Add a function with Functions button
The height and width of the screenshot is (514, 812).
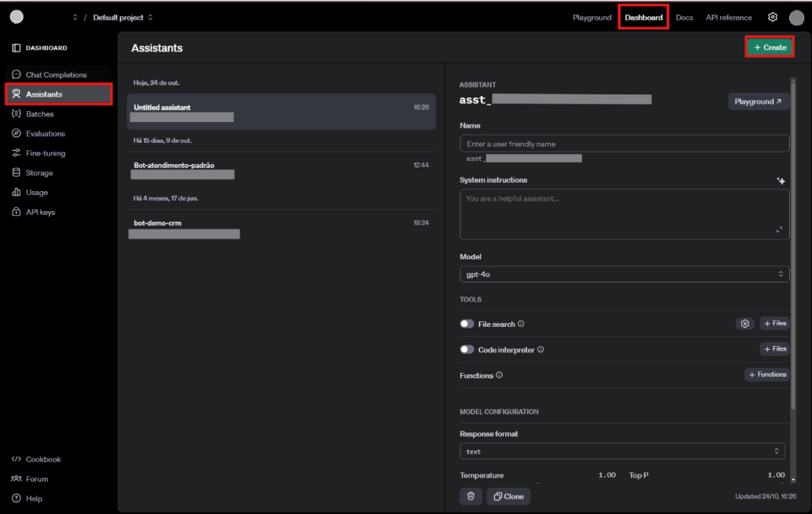[766, 374]
